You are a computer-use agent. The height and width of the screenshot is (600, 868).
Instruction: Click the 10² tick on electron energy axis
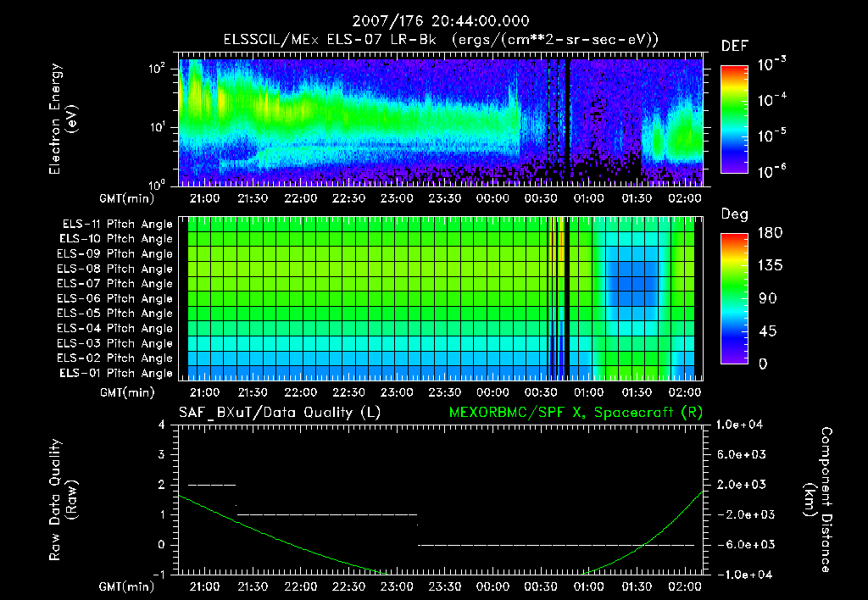pos(157,68)
